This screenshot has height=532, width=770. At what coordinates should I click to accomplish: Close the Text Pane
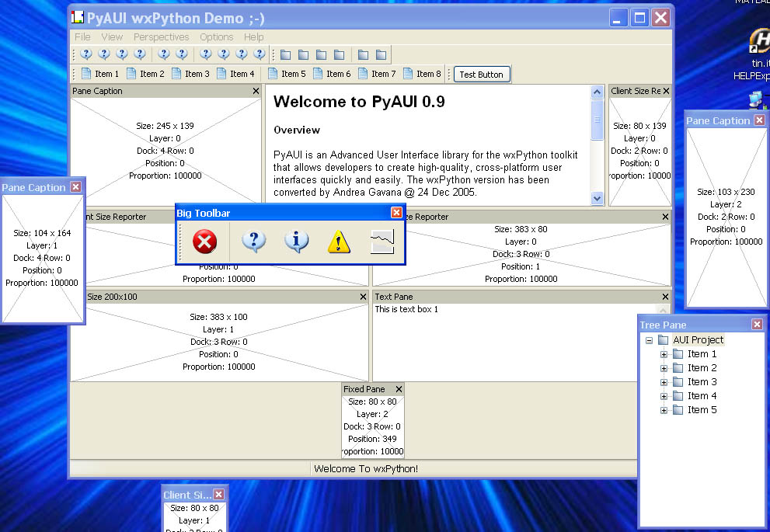[665, 297]
